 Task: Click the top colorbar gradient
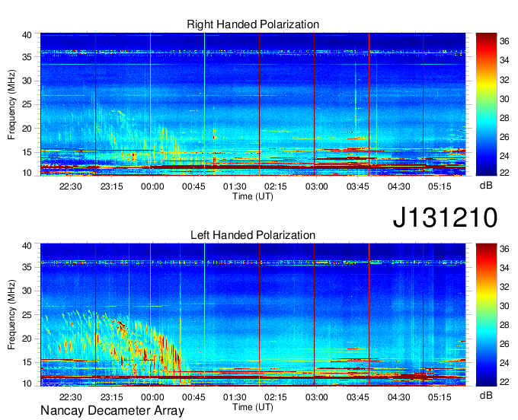tap(486, 104)
